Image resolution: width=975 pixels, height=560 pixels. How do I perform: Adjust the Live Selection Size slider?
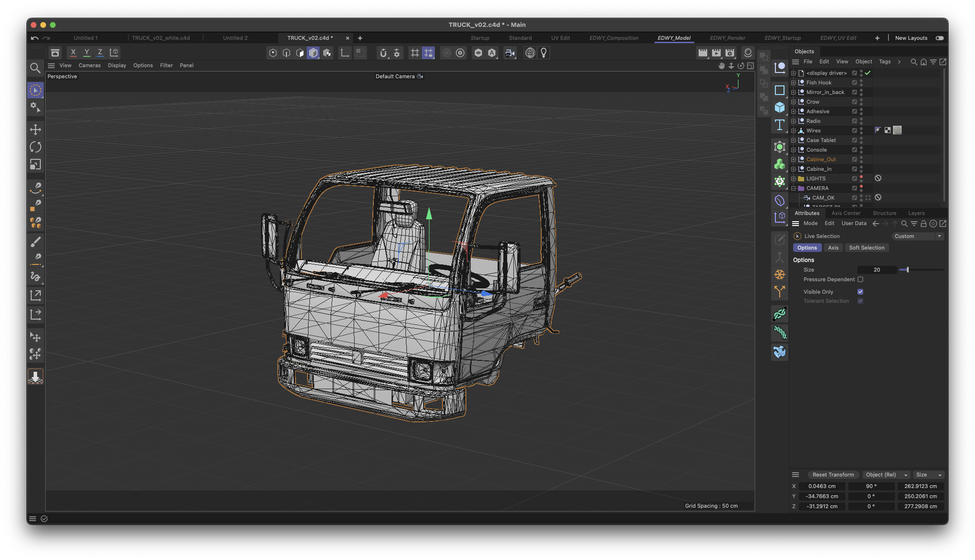907,270
